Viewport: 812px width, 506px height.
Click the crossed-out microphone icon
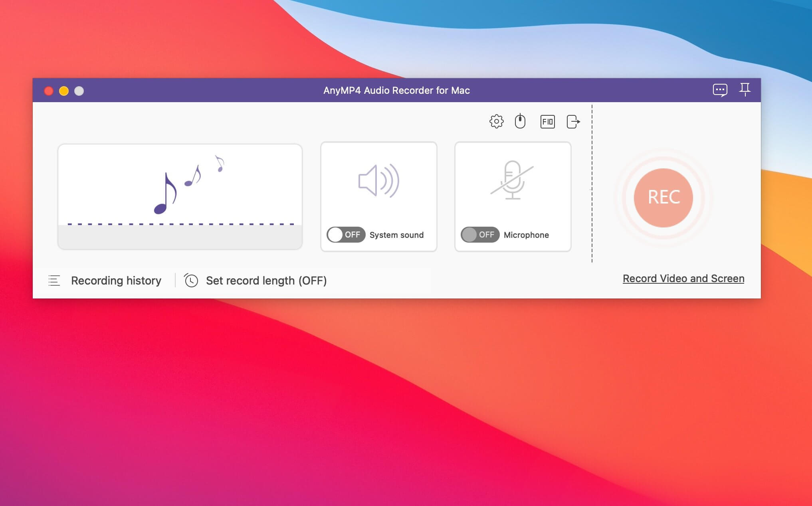(x=512, y=180)
